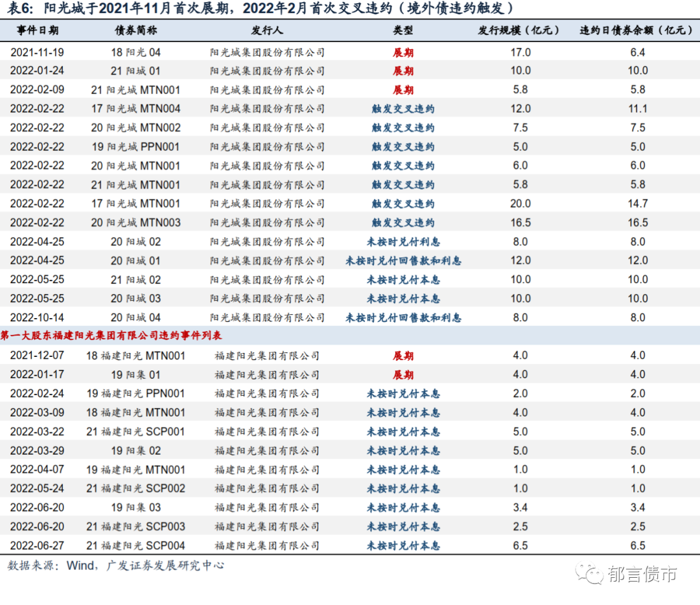Click the 事件日期 column header
Viewport: 700px width, 605px height.
coord(38,30)
